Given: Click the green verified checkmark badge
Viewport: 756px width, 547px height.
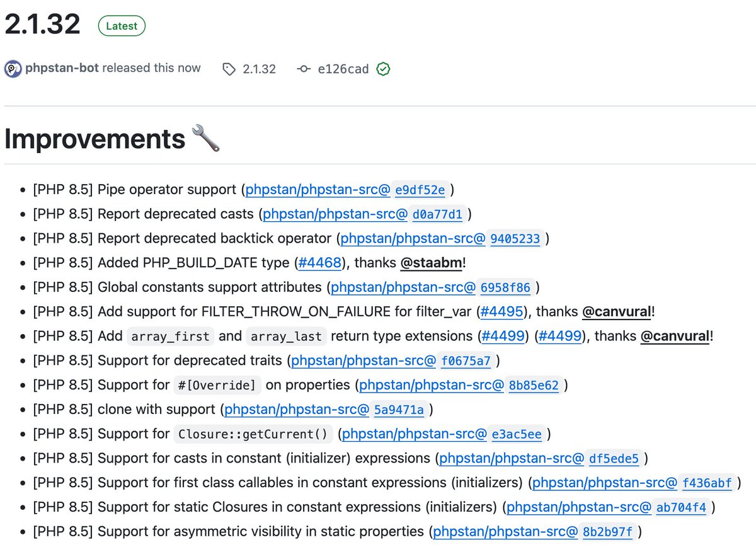Looking at the screenshot, I should [383, 69].
